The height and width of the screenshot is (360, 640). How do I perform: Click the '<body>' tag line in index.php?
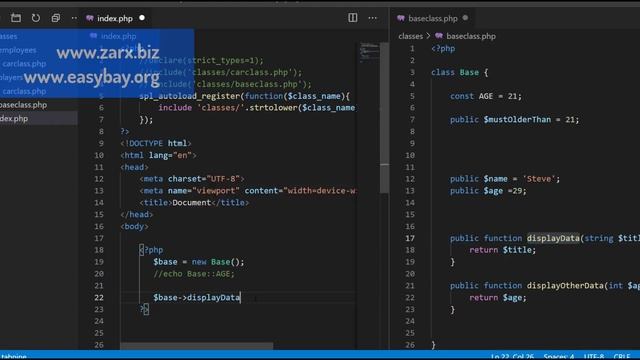tap(135, 226)
